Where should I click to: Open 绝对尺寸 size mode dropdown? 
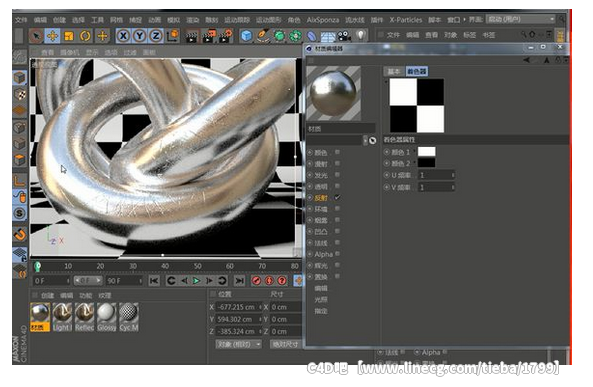coord(286,344)
